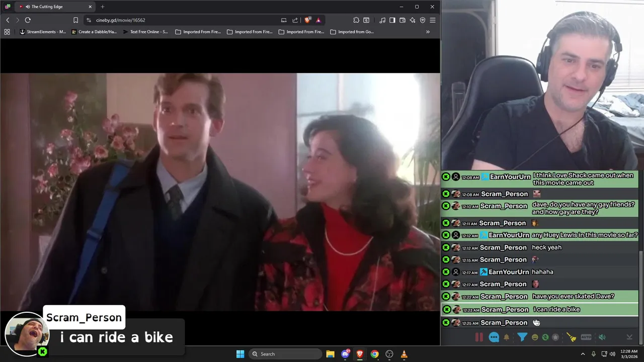Show hidden system tray icons
The image size is (644, 362).
[583, 354]
